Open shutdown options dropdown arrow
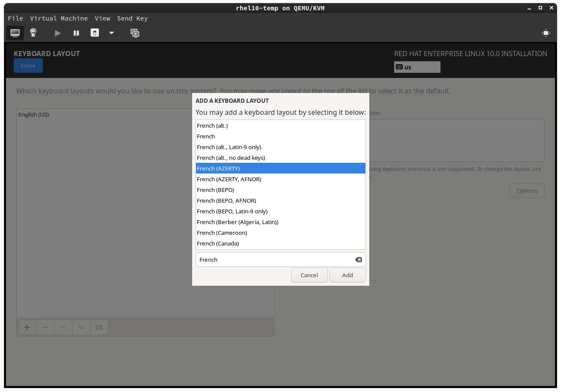 point(112,33)
